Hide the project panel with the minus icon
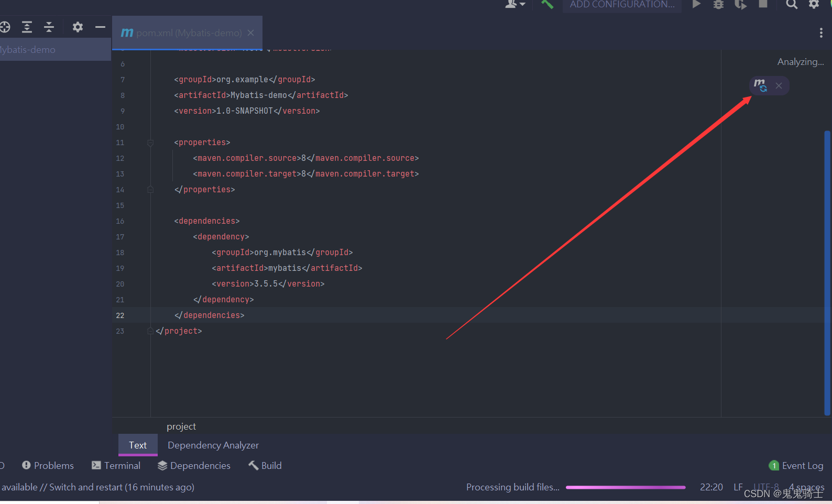The width and height of the screenshot is (832, 504). click(x=100, y=27)
